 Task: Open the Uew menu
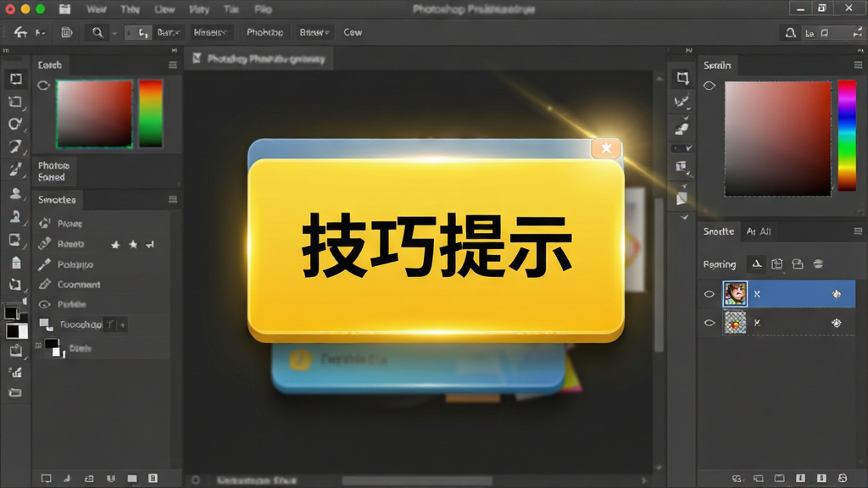(164, 9)
